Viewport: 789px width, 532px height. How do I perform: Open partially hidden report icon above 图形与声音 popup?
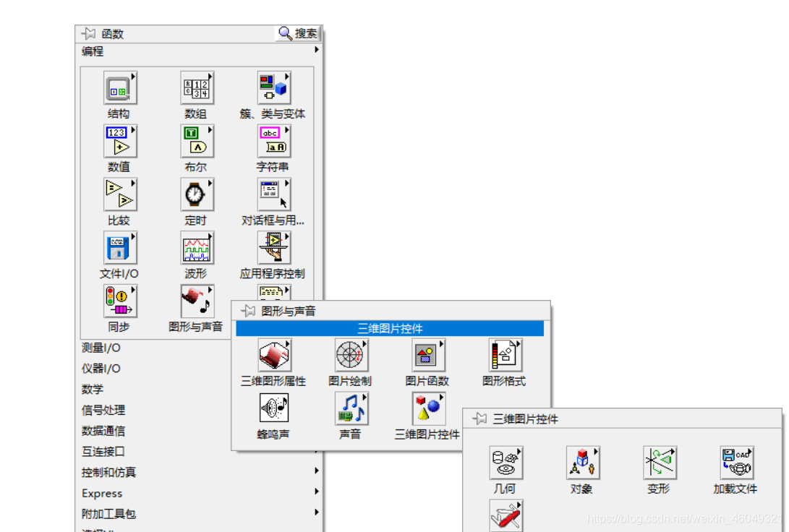click(274, 293)
